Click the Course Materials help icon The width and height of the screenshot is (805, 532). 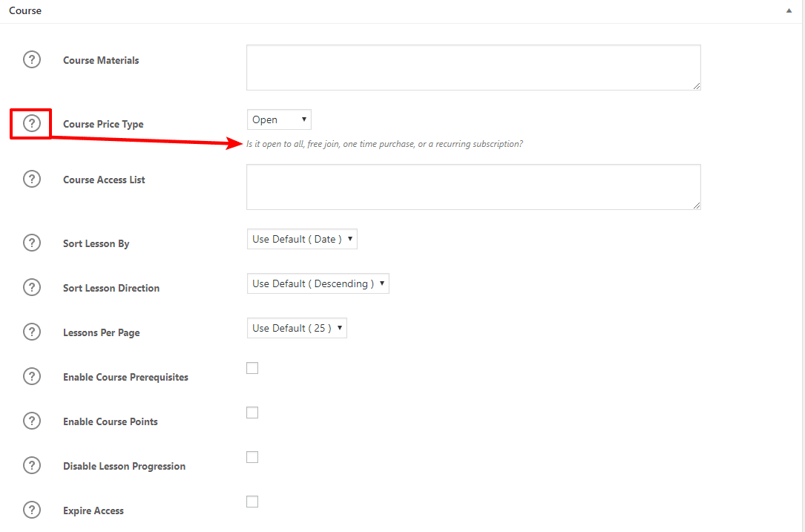point(32,59)
